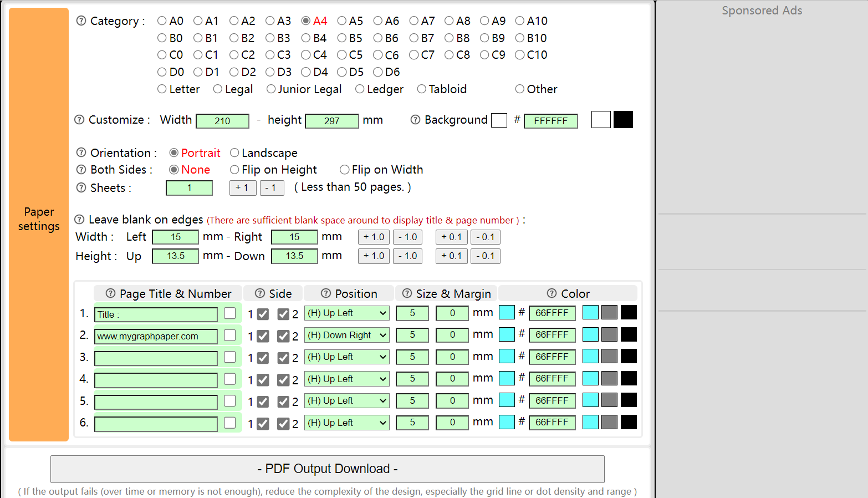Expand the (H) Down Right position dropdown
The height and width of the screenshot is (498, 868).
click(346, 335)
